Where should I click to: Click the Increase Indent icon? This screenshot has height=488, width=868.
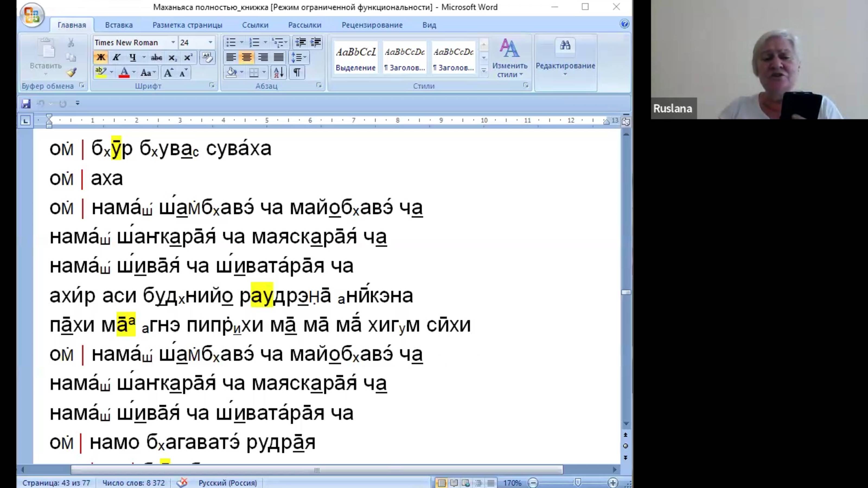(316, 43)
